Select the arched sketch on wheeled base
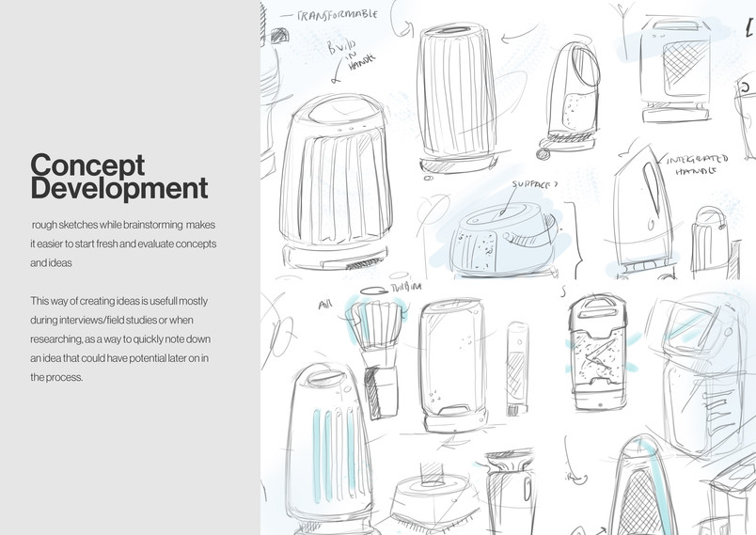This screenshot has height=535, width=756. point(570,102)
